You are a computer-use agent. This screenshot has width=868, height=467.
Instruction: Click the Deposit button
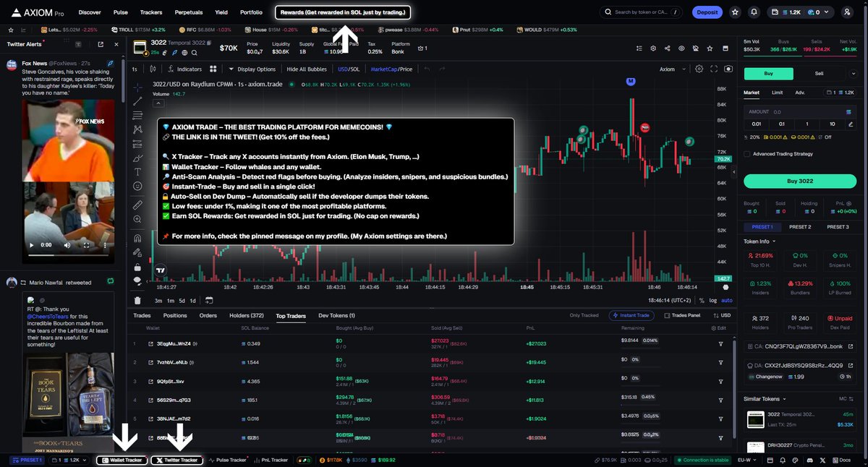coord(707,12)
